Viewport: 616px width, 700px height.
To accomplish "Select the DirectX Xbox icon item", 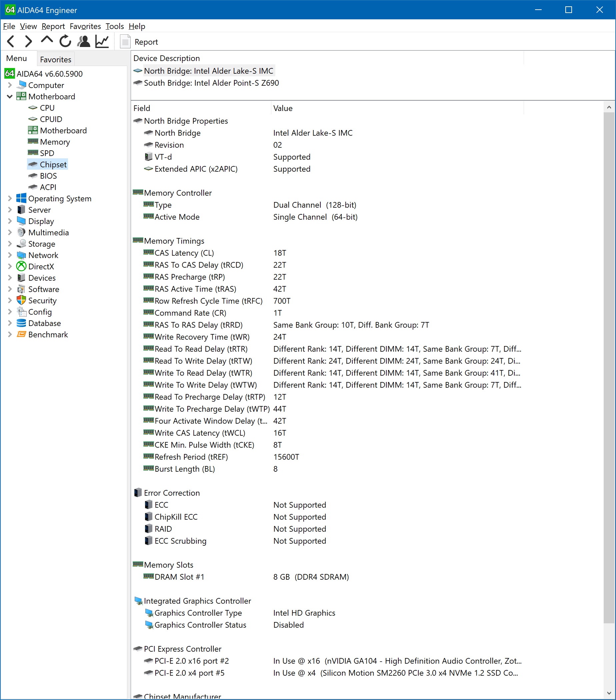I will [x=21, y=266].
